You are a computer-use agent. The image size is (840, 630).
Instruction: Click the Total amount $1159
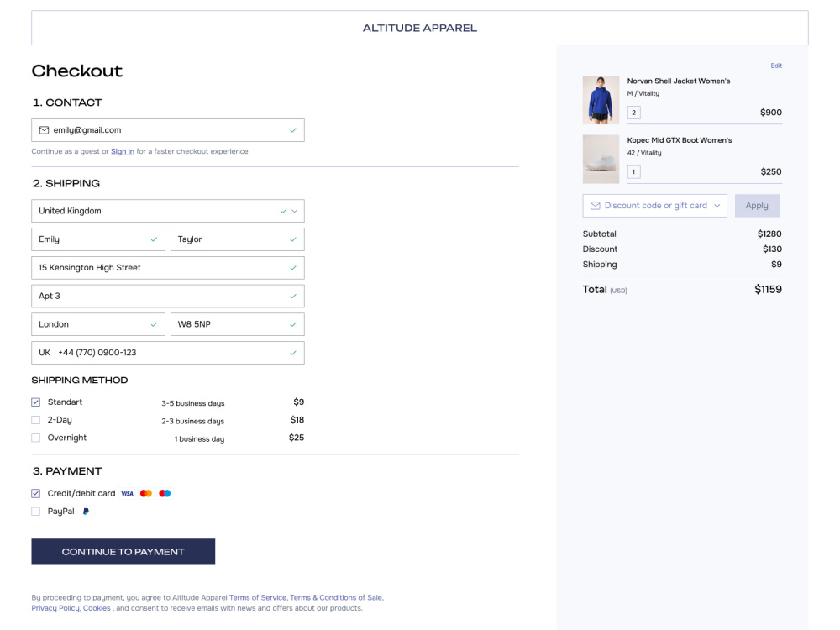769,290
